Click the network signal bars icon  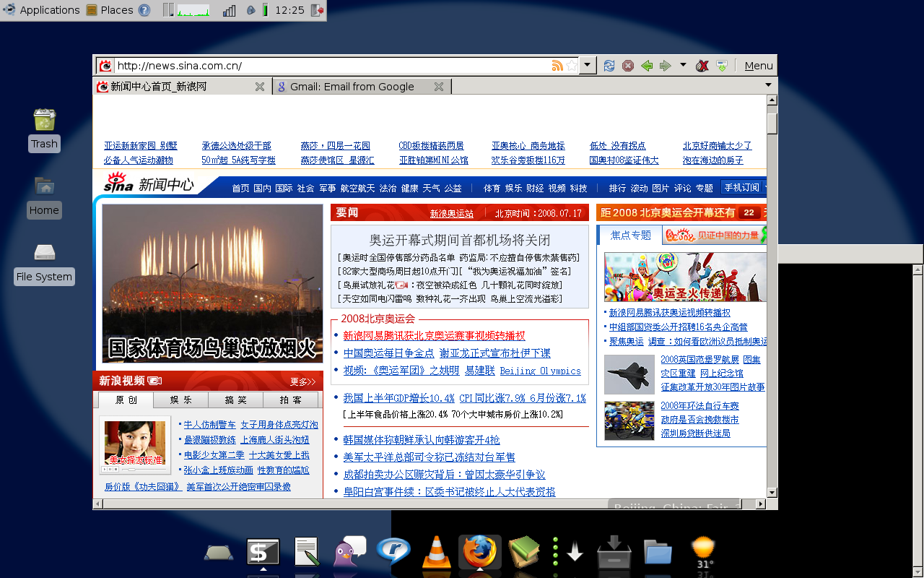coord(230,10)
